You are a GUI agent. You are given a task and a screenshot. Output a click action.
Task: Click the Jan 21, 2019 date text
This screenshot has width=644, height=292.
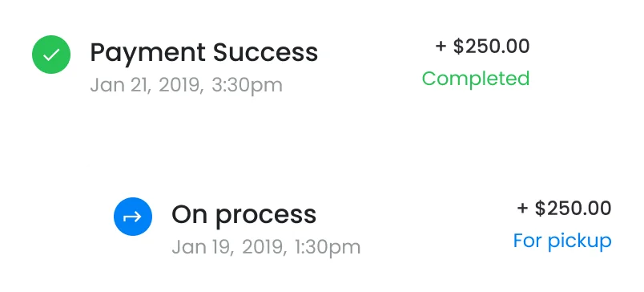tap(147, 86)
